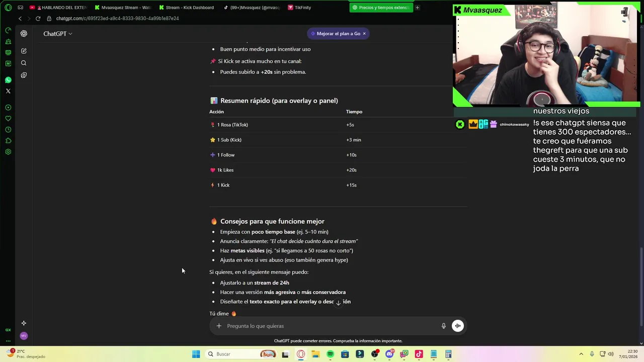The width and height of the screenshot is (644, 362).
Task: Go back with the browser back arrow
Action: 20,18
